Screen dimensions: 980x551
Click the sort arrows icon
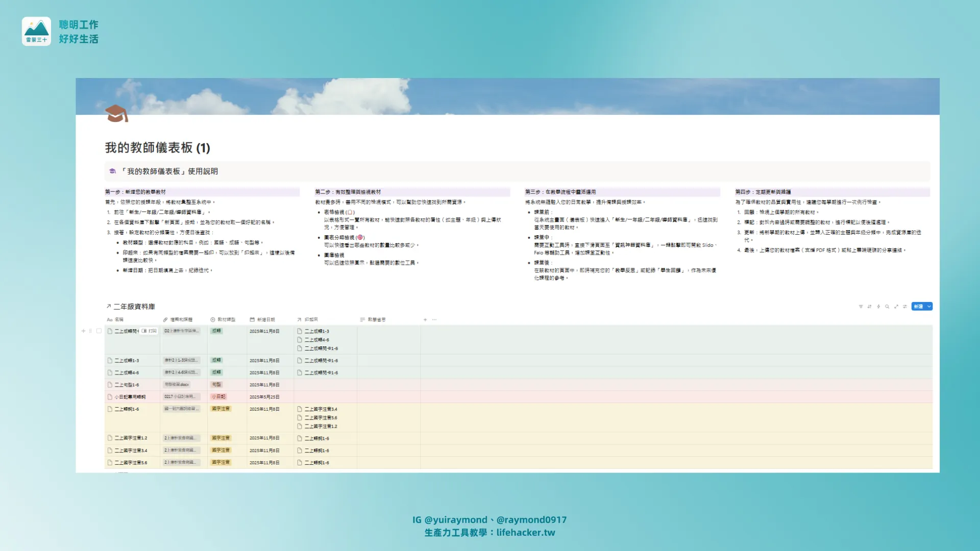coord(869,307)
